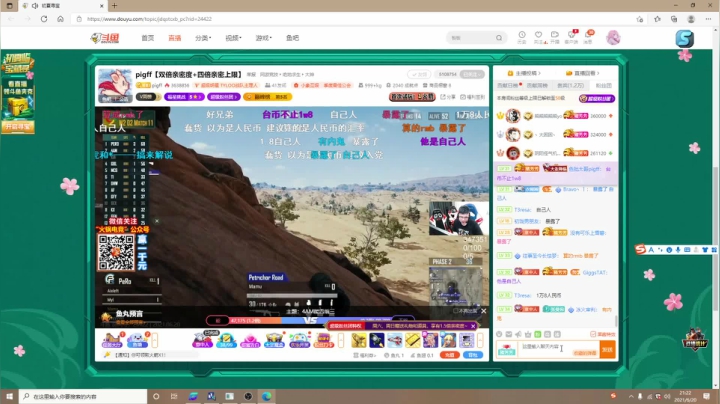Open the orange ranking badge
Image resolution: width=720 pixels, height=404 pixels.
click(268, 97)
